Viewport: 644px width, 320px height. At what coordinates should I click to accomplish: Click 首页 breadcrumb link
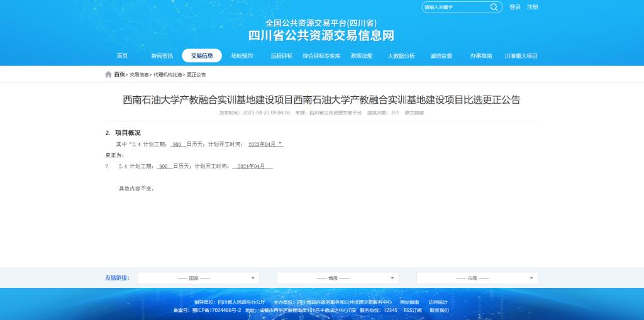119,74
